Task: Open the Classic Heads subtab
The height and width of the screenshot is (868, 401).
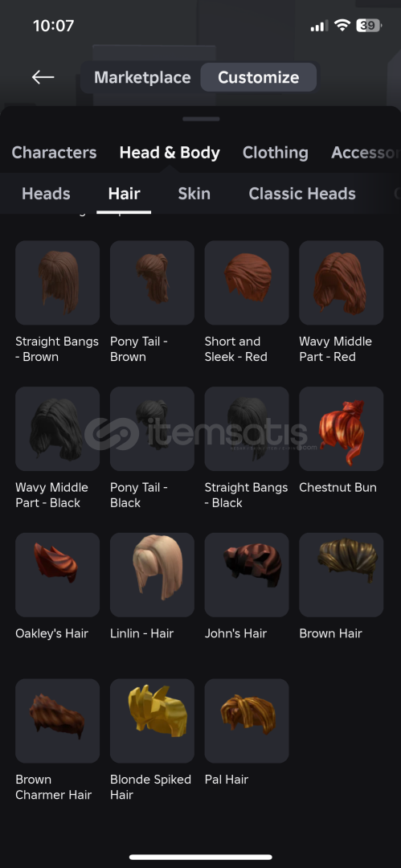Action: pyautogui.click(x=302, y=193)
